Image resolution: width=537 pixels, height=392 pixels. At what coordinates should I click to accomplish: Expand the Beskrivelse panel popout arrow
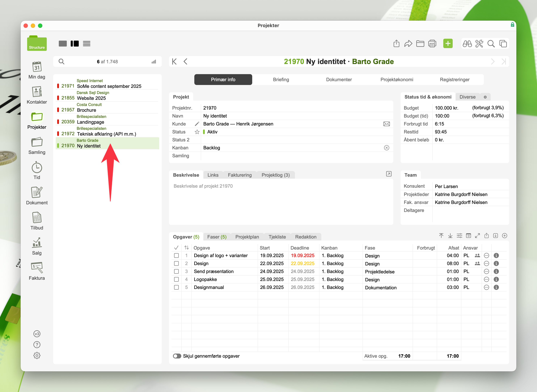(389, 174)
